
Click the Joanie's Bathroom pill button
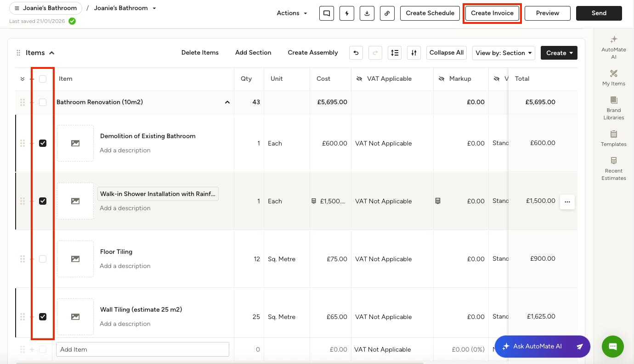pyautogui.click(x=45, y=8)
